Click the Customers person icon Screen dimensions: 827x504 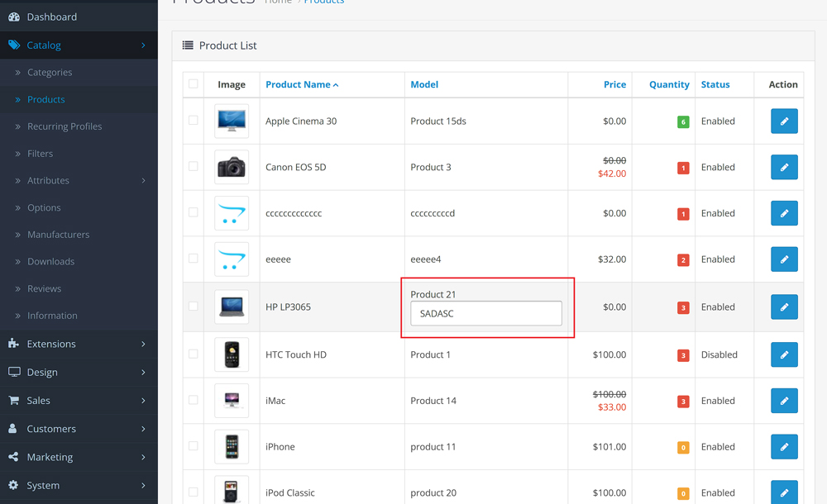pos(14,429)
